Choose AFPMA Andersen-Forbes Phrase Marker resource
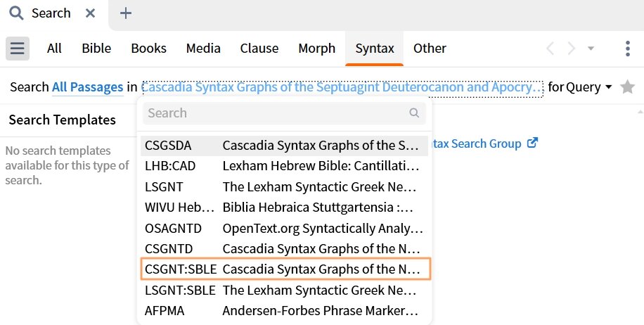Image resolution: width=644 pixels, height=325 pixels. [284, 311]
